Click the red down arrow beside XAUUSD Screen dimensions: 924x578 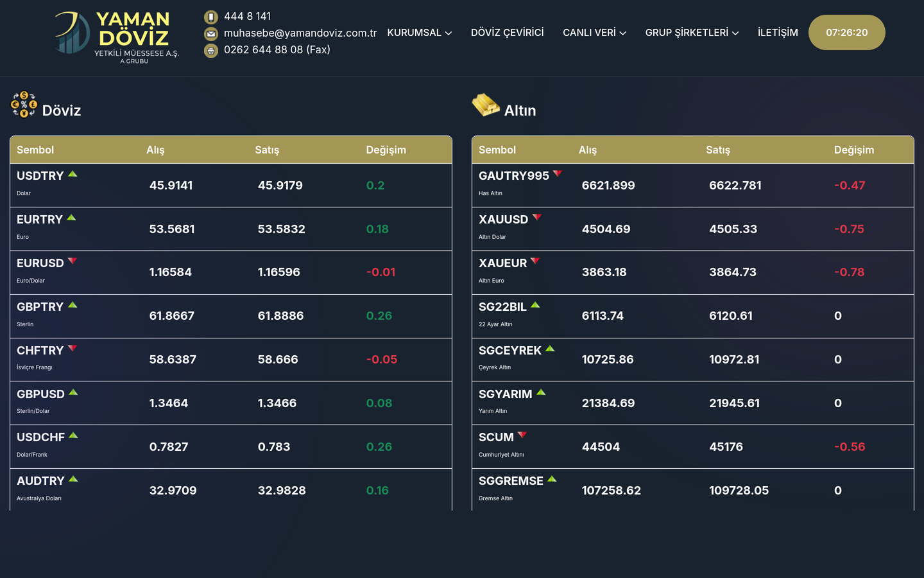(x=537, y=218)
